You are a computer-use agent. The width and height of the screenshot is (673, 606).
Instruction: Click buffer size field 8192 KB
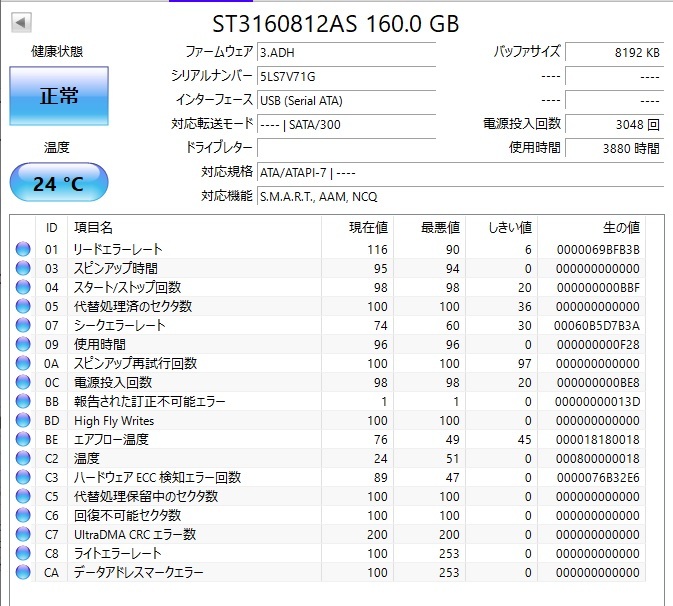615,52
